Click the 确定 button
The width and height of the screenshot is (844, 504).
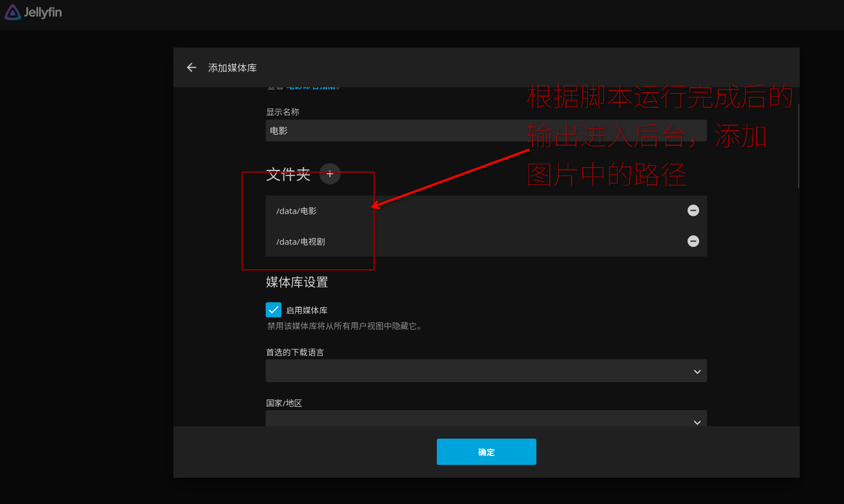[487, 451]
